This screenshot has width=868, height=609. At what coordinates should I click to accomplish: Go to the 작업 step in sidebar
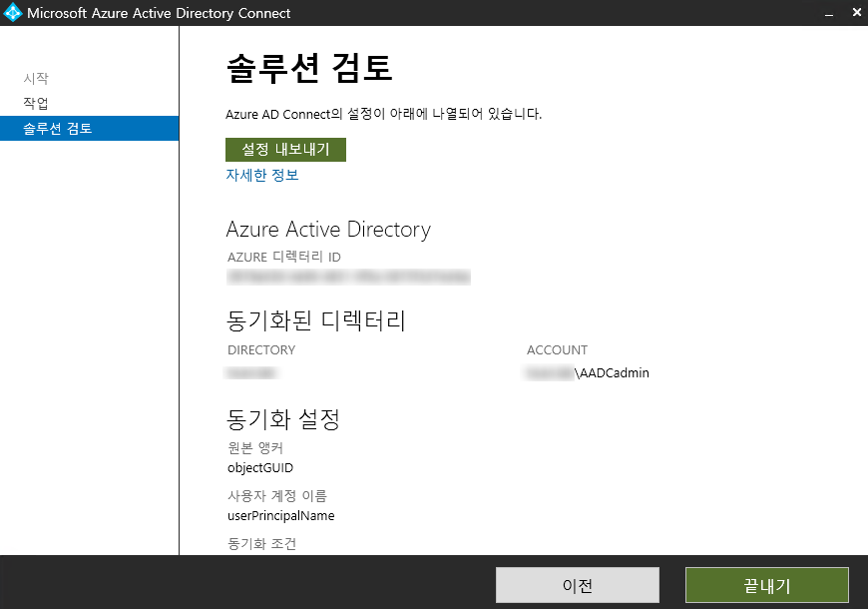36,103
